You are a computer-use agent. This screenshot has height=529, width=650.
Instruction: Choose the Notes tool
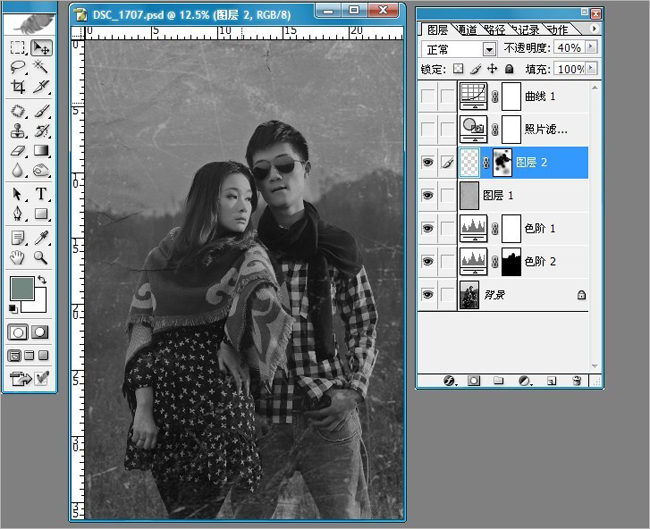(x=17, y=238)
